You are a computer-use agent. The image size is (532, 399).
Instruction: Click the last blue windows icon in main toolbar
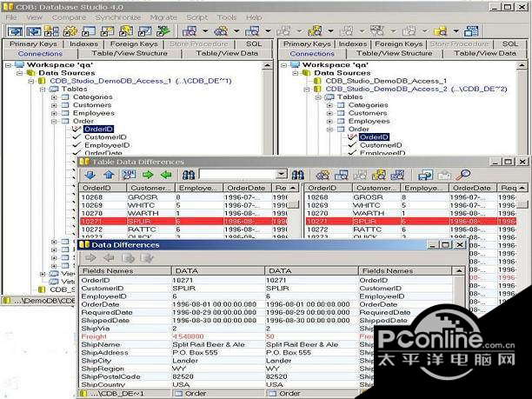point(472,31)
